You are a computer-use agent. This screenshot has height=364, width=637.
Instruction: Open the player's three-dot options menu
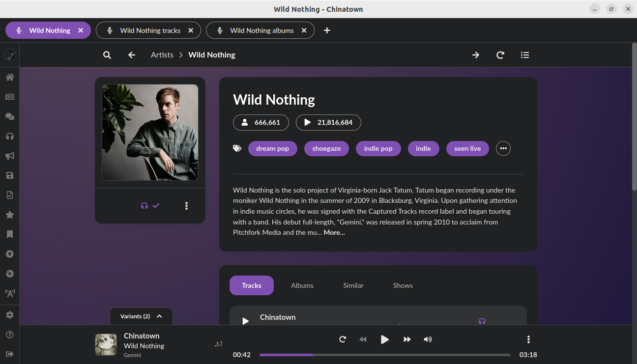click(528, 339)
